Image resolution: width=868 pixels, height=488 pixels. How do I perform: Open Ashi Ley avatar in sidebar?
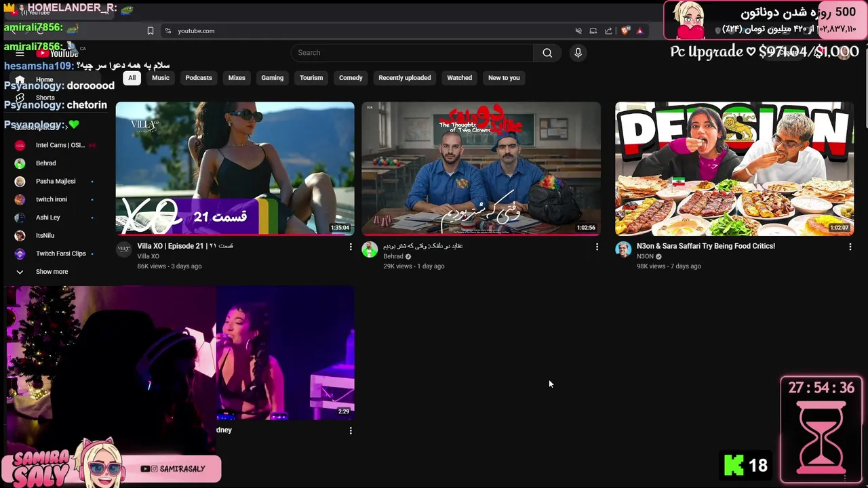coord(20,218)
